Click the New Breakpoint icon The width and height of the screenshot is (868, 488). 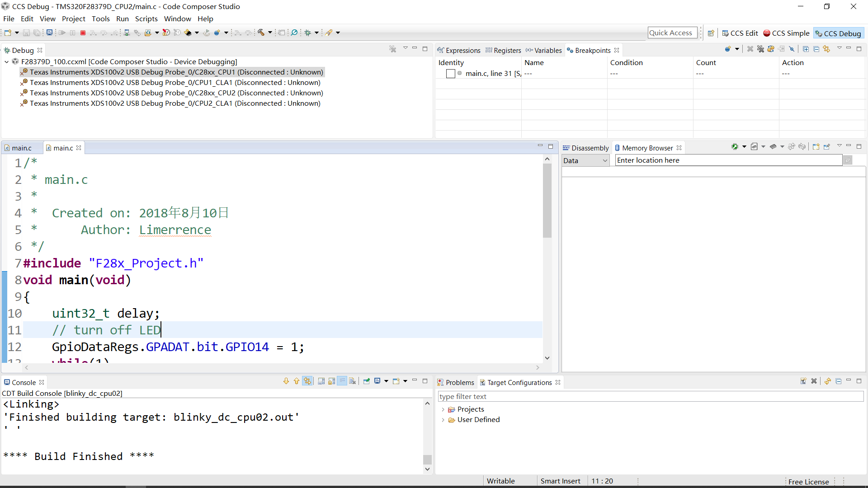(727, 49)
